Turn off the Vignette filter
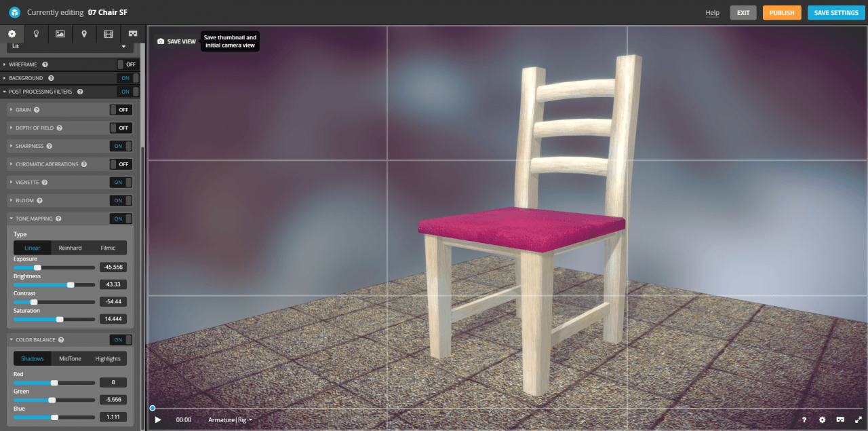 click(x=121, y=183)
